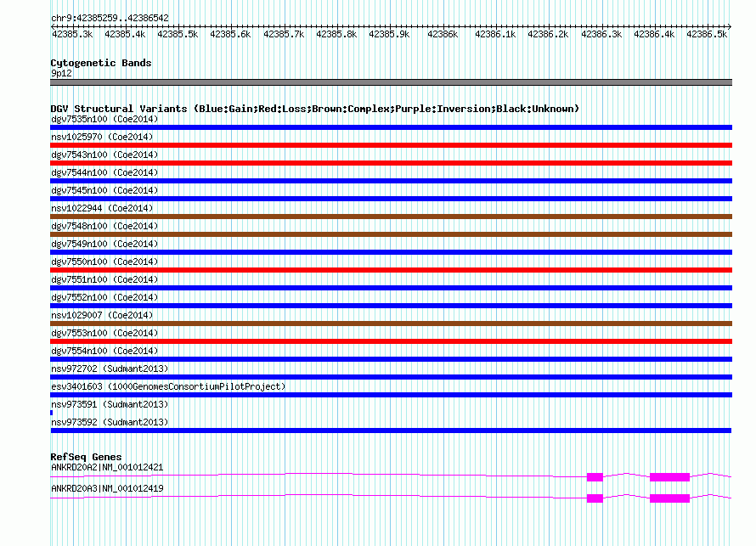Open dgv7549n100 (Coe2014) entry

[x=104, y=244]
